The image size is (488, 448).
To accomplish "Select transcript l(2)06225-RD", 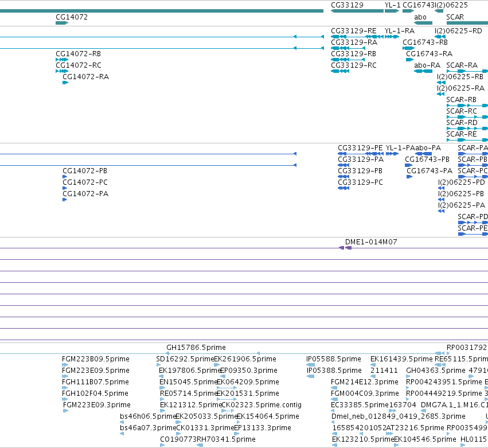I will coord(440,37).
